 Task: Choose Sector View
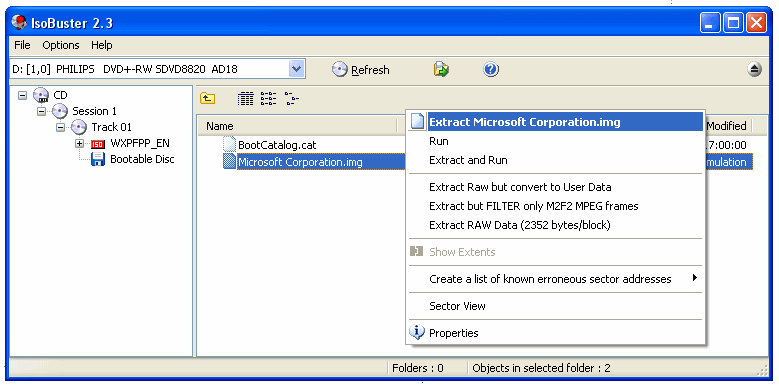point(556,306)
